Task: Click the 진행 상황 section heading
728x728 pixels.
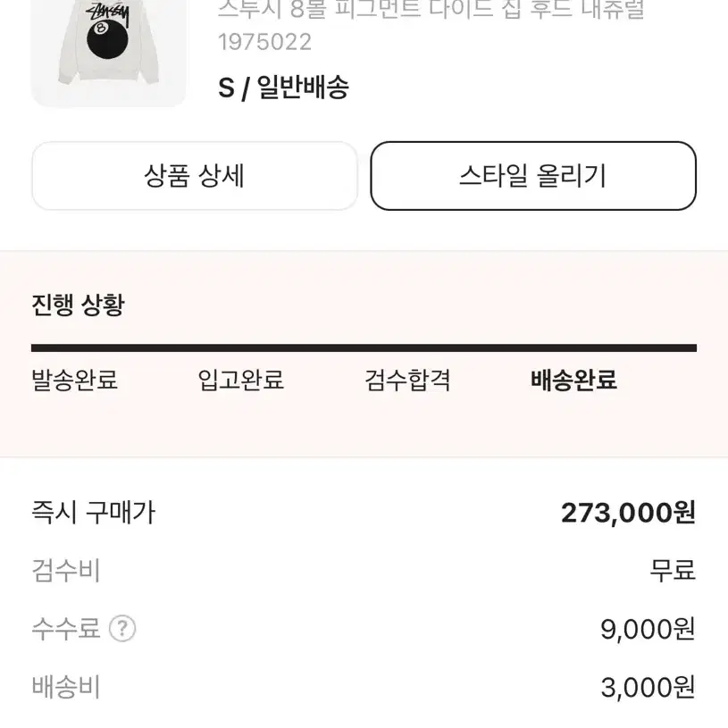Action: [x=78, y=305]
